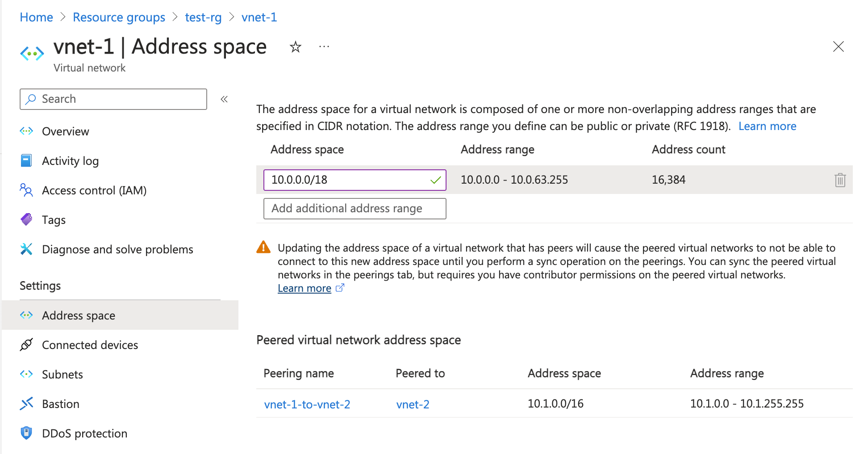Favorite this page with the star icon
This screenshot has height=454, width=868.
[x=295, y=46]
